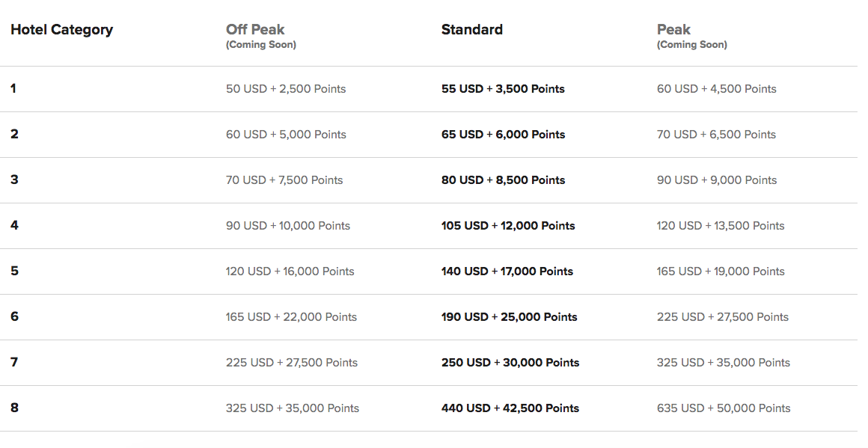This screenshot has width=868, height=448.
Task: Click the 140 USD + 17,000 Points cell
Action: 507,271
